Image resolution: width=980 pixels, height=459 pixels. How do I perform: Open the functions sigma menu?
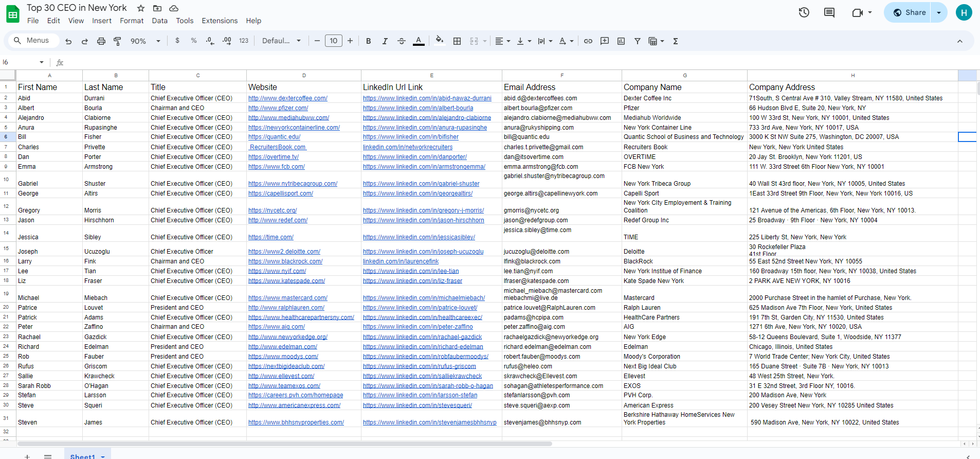tap(676, 41)
